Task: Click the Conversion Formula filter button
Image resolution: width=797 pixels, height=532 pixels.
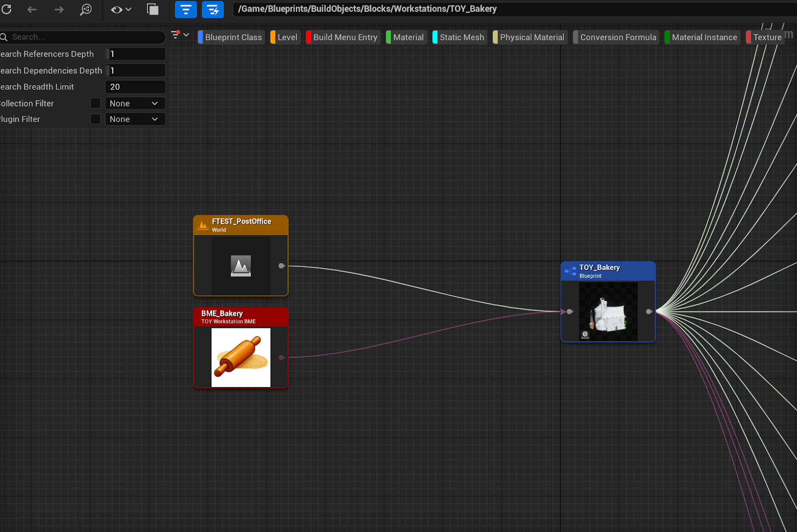Action: [618, 37]
